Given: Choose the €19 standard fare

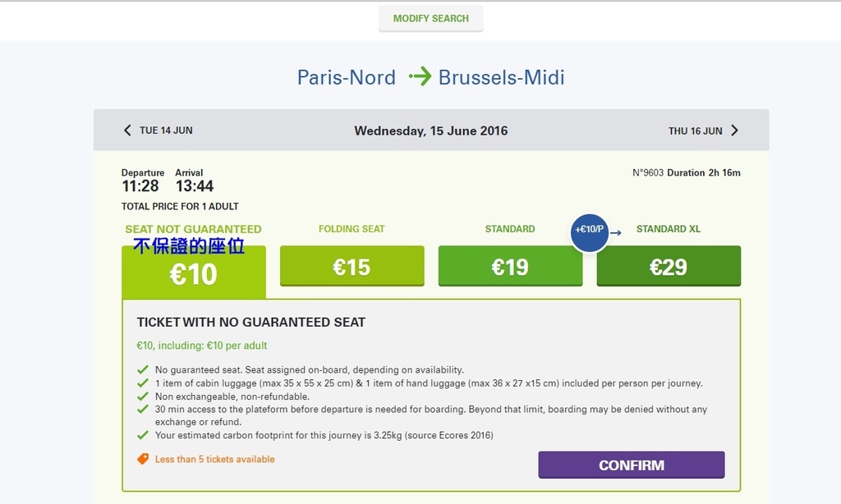Looking at the screenshot, I should click(510, 266).
